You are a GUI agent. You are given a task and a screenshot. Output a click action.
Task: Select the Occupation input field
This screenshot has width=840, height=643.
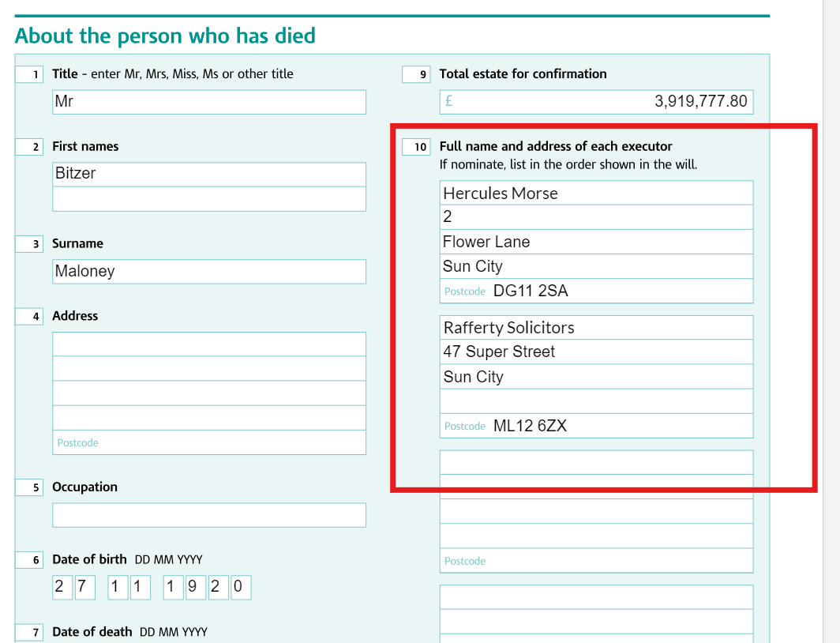coord(209,515)
